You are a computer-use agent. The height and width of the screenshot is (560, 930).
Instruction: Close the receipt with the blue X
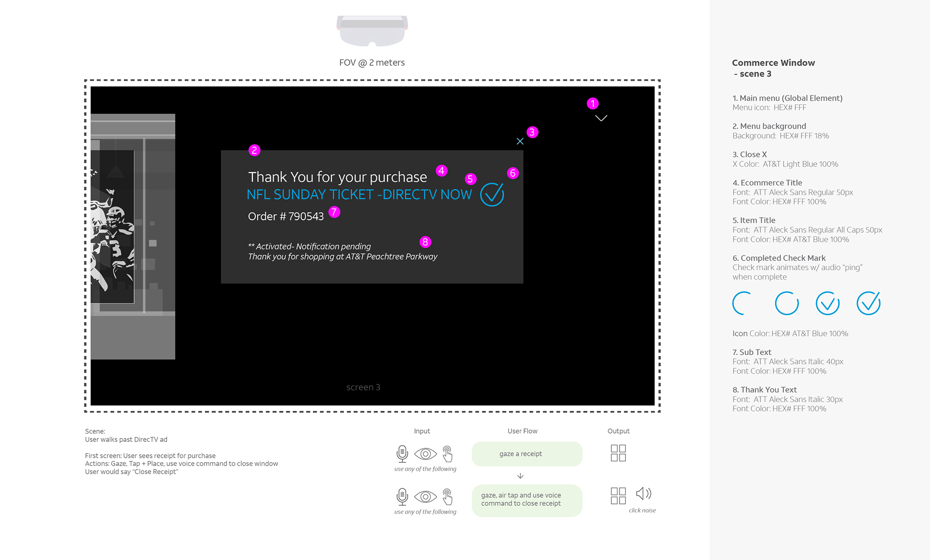pyautogui.click(x=520, y=141)
